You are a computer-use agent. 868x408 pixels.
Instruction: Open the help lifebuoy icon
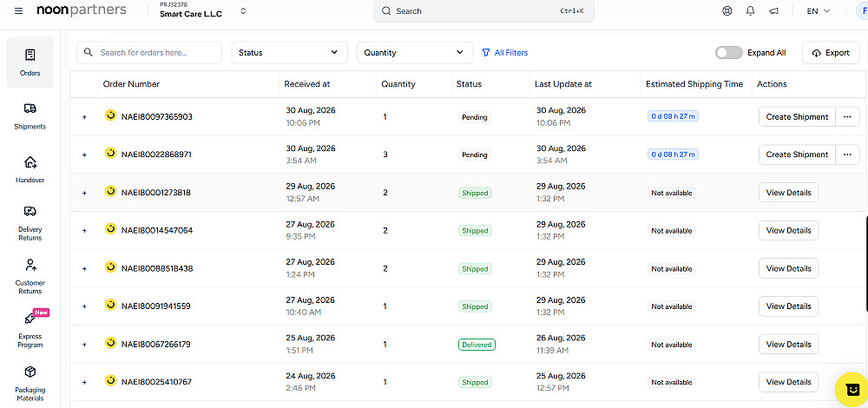click(x=727, y=11)
